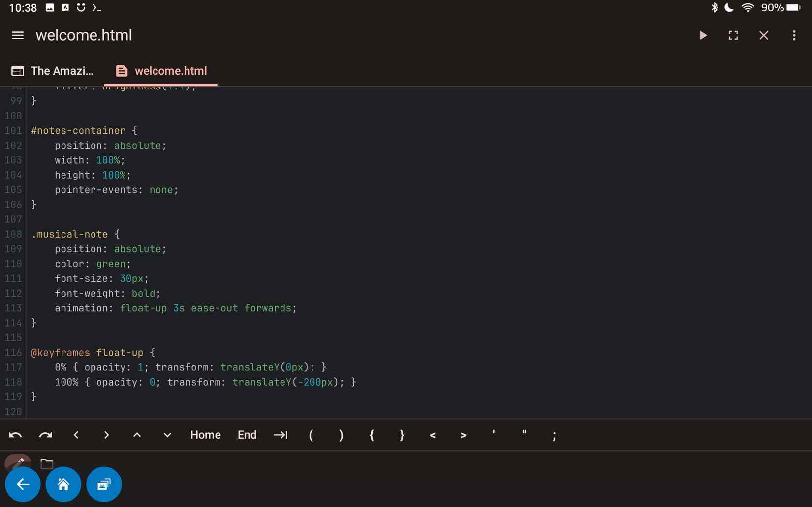Tap the battery 90% indicator

(781, 7)
